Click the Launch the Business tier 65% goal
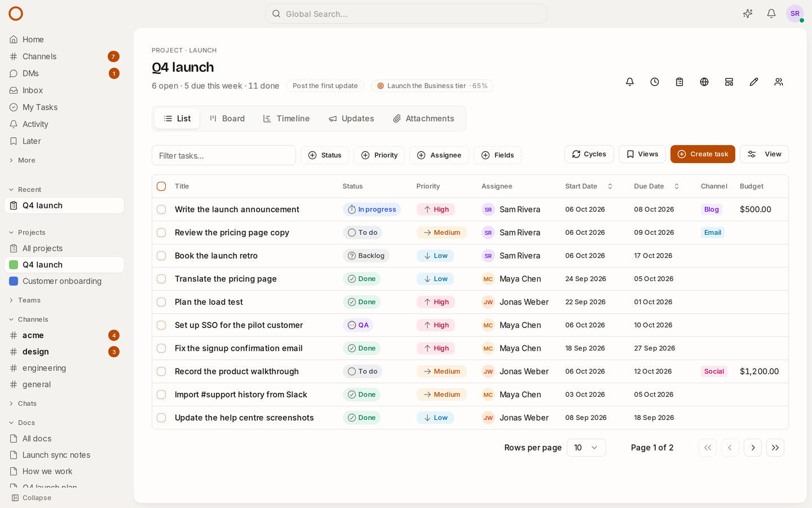 click(x=432, y=86)
